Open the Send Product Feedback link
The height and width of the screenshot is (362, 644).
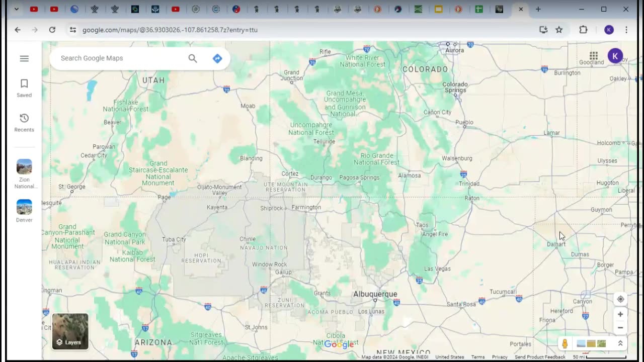pyautogui.click(x=540, y=357)
